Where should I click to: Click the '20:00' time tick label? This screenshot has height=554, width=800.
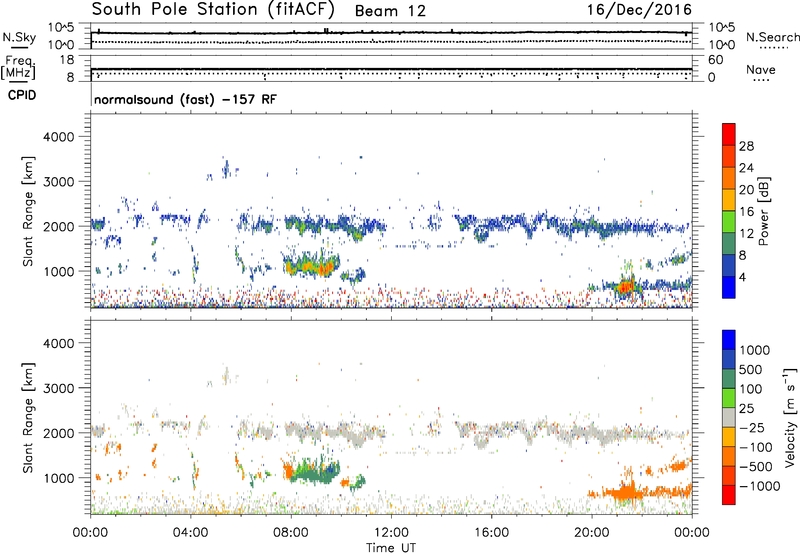592,533
